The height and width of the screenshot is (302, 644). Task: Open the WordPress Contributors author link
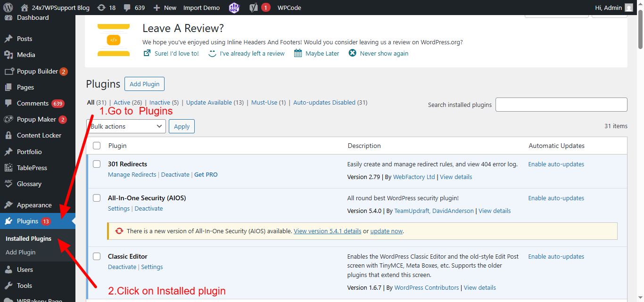427,287
